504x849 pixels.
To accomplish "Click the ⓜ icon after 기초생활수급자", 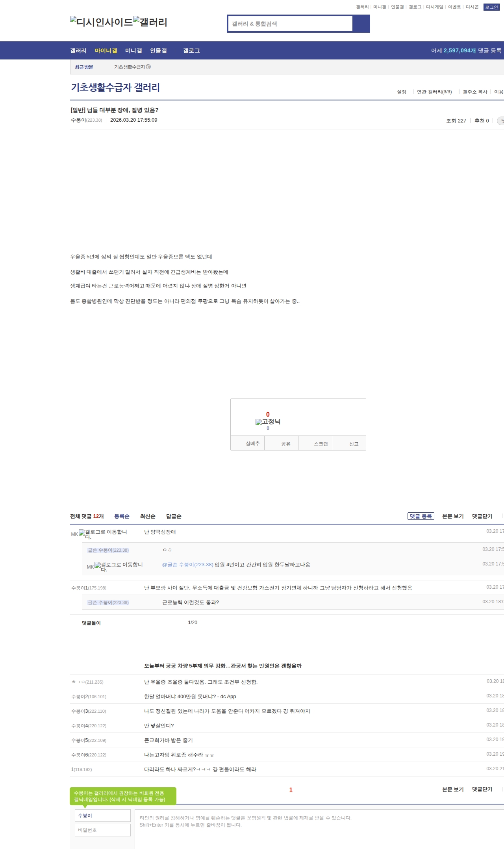I will click(148, 67).
